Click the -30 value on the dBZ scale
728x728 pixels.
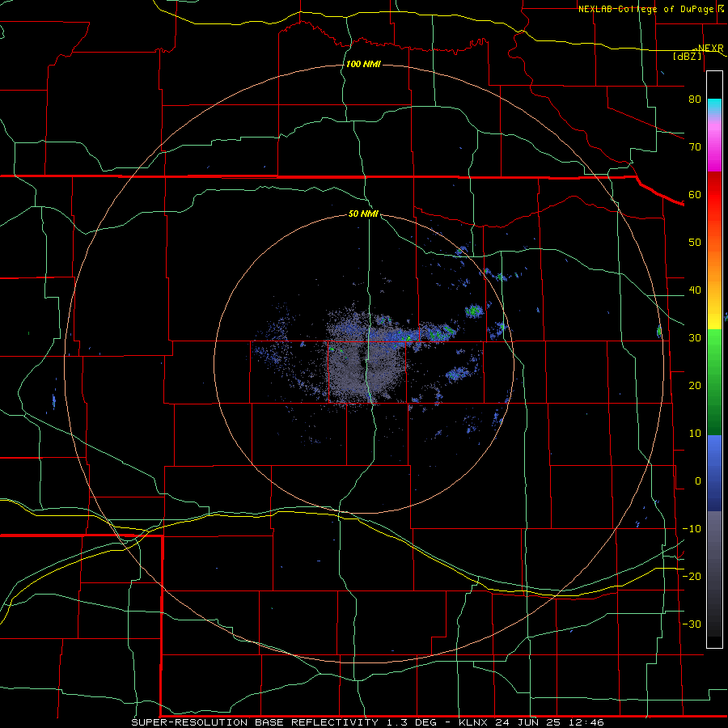pyautogui.click(x=692, y=624)
